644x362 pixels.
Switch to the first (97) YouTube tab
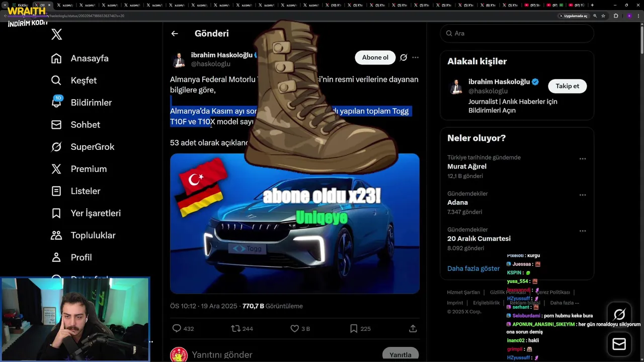coord(532,5)
